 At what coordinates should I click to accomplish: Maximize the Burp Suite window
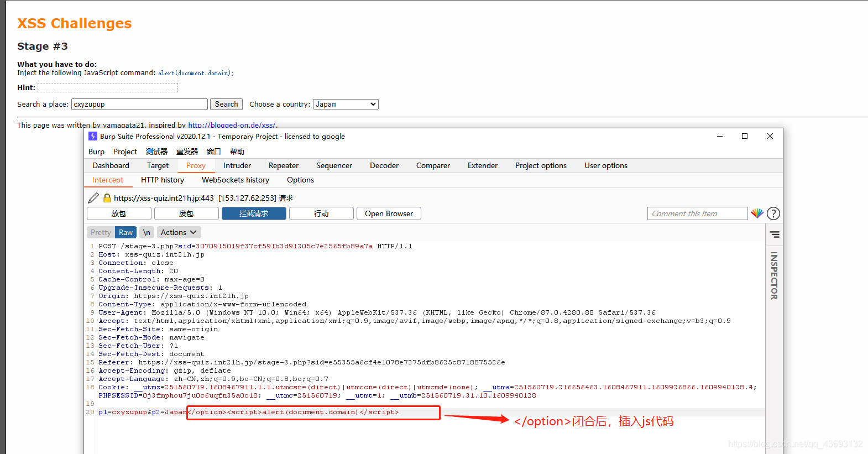tap(745, 136)
